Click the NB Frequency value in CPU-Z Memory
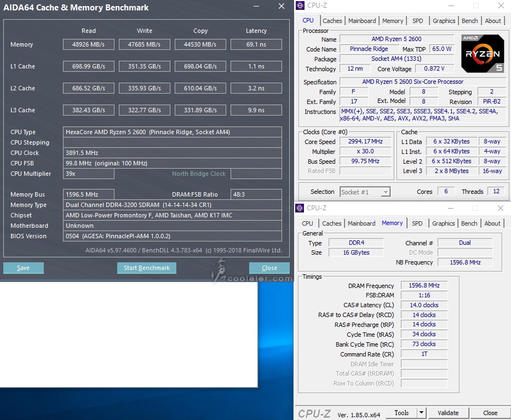The height and width of the screenshot is (420, 511). coord(465,262)
